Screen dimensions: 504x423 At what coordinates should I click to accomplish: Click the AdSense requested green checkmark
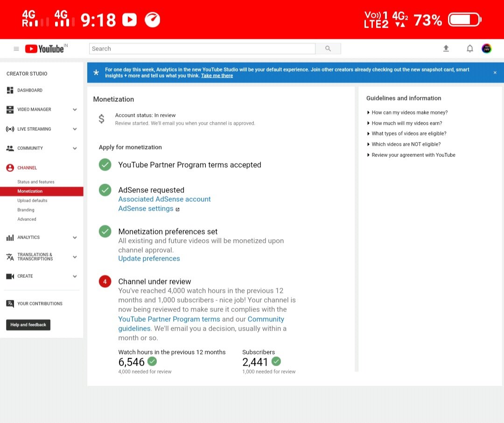[105, 190]
